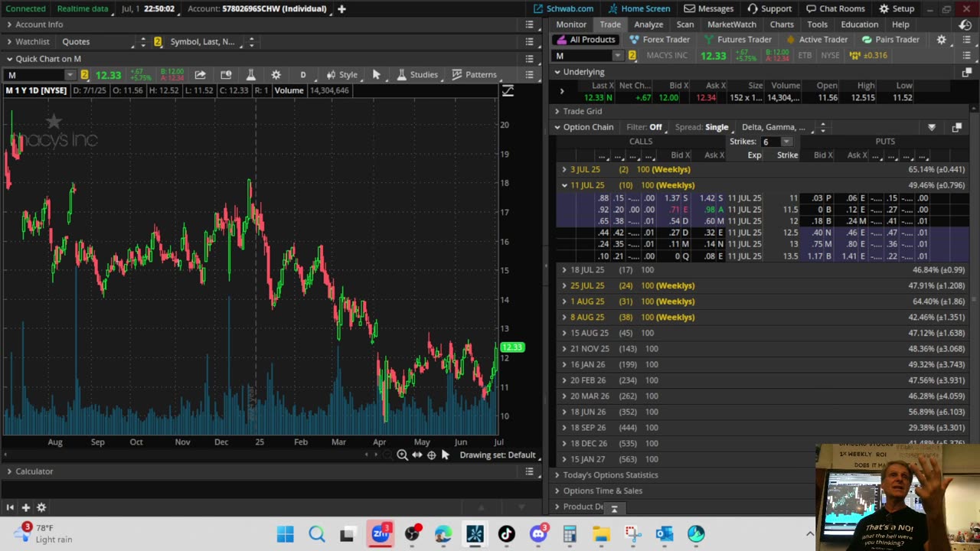Expand Today's Options Statistics section
The width and height of the screenshot is (980, 551).
click(557, 475)
